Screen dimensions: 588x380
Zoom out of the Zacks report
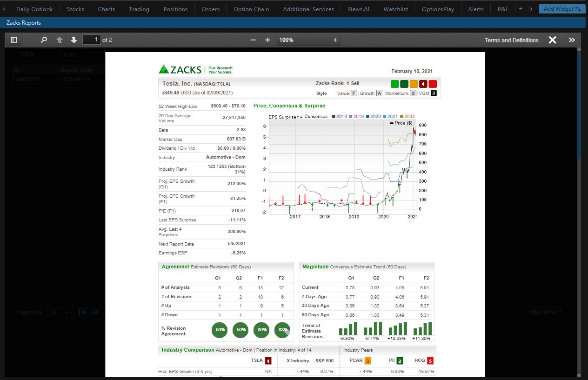254,40
